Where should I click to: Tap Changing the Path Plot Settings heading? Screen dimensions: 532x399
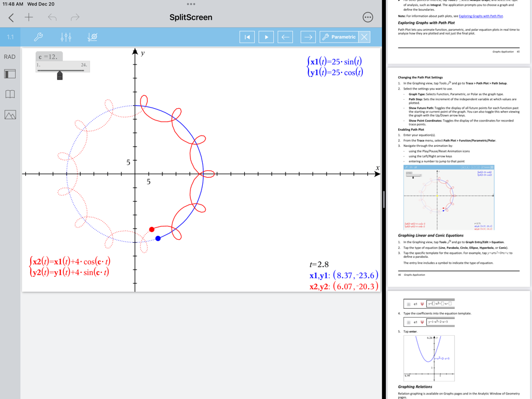(420, 77)
